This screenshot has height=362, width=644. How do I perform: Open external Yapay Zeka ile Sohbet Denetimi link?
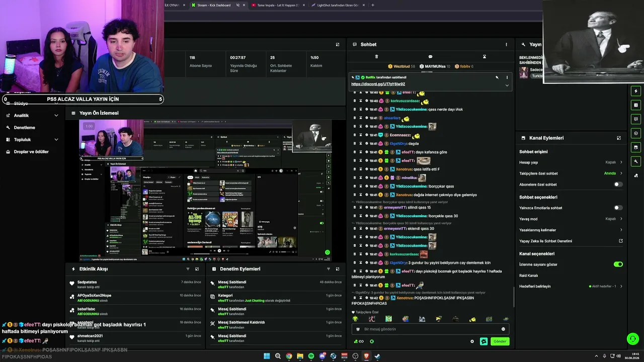tap(621, 241)
